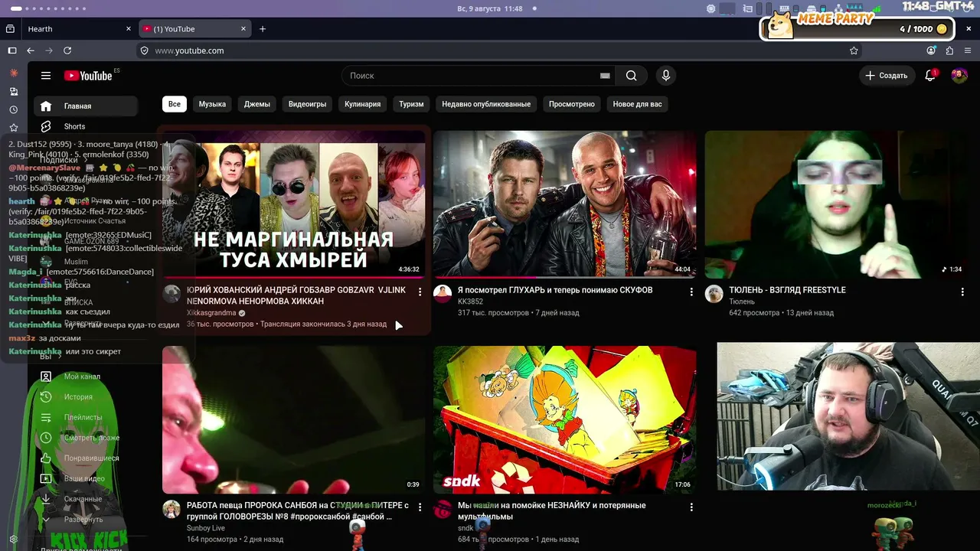The width and height of the screenshot is (980, 551).
Task: Select the Все filter chip
Action: tap(175, 104)
